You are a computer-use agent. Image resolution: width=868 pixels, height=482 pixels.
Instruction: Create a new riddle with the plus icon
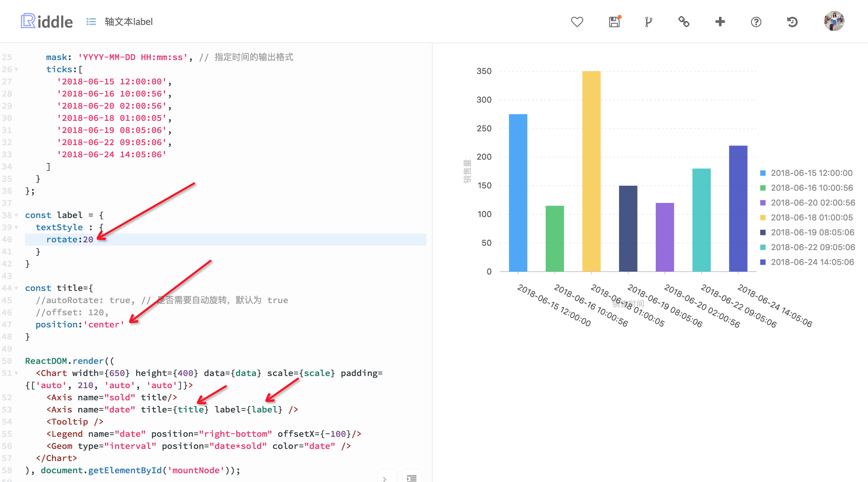(720, 22)
